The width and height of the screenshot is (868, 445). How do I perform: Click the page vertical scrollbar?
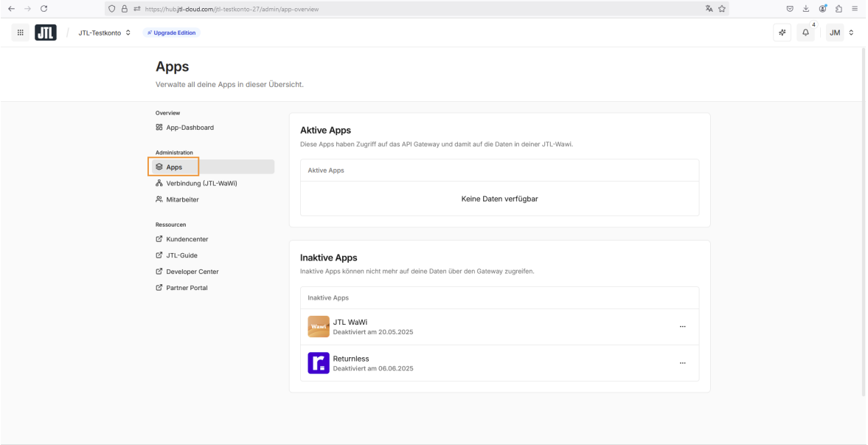coord(864,221)
